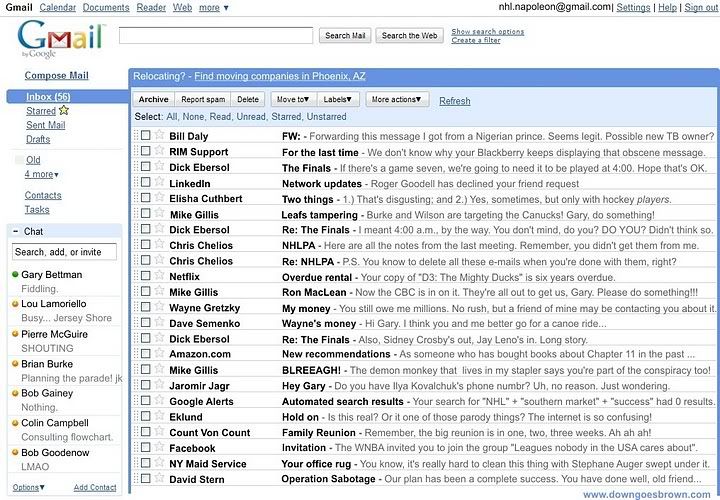Star the Jaromir Jagr email

point(159,384)
